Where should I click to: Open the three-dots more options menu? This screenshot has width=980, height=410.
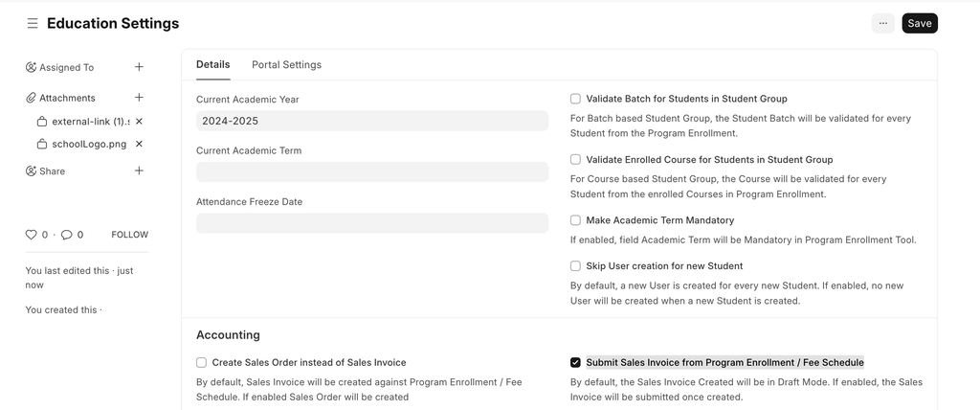tap(882, 23)
